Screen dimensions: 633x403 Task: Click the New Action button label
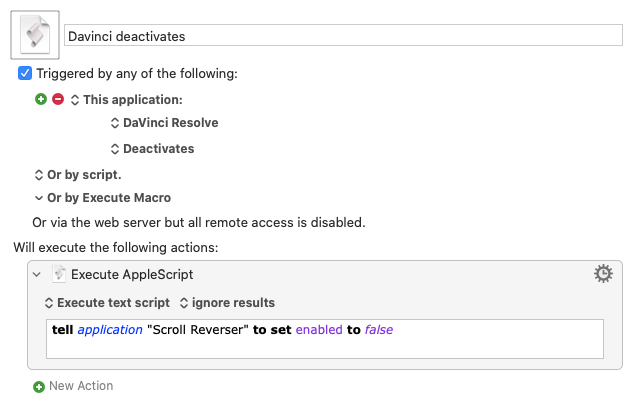tap(81, 386)
